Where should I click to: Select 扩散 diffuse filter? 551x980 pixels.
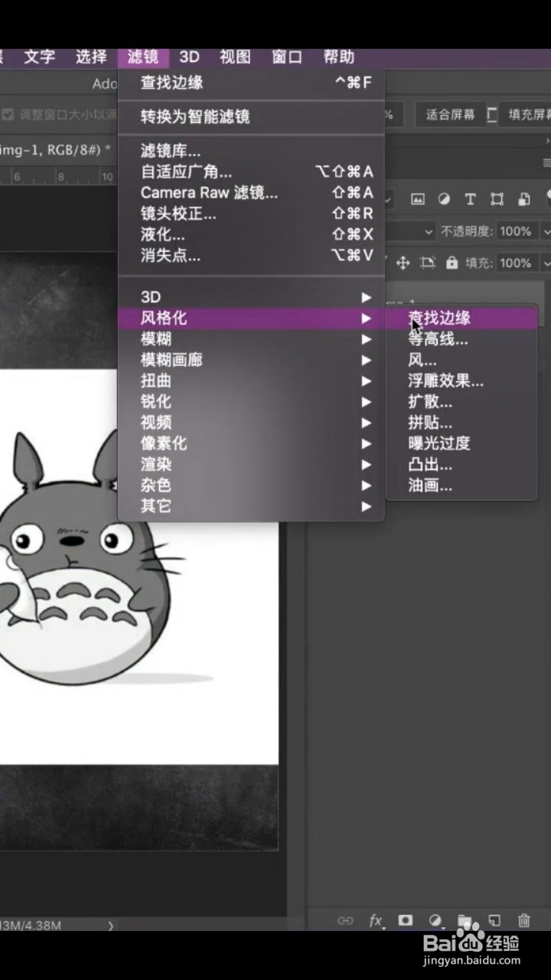point(461,401)
